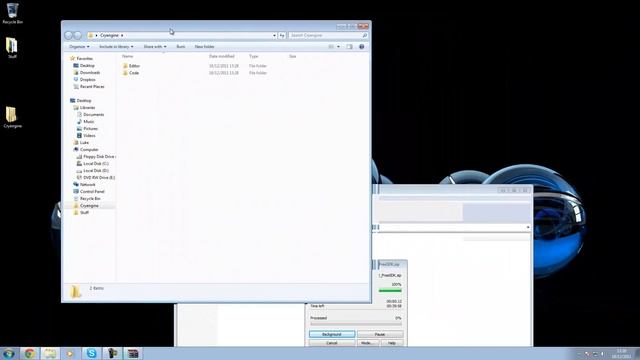640x360 pixels.
Task: Select Libraries in navigation pane
Action: click(x=87, y=108)
